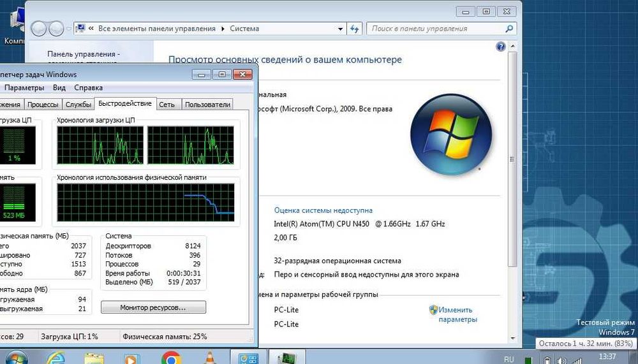Launch Google Chrome from taskbar

pyautogui.click(x=171, y=359)
